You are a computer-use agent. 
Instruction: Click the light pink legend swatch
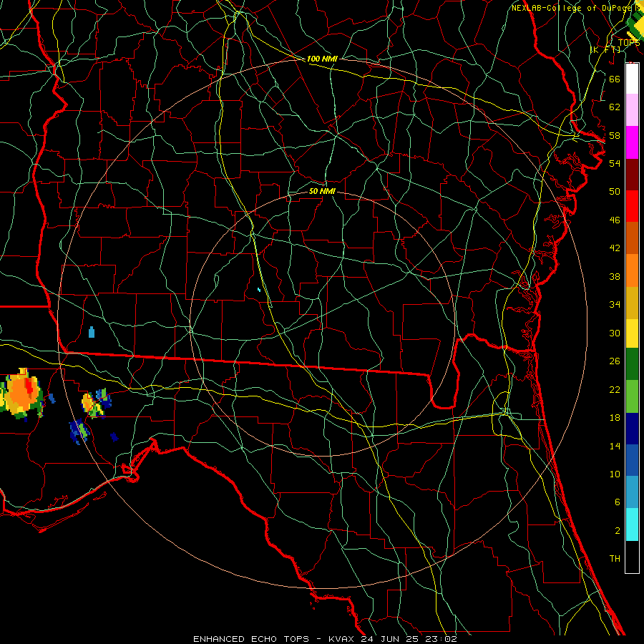coord(632,110)
